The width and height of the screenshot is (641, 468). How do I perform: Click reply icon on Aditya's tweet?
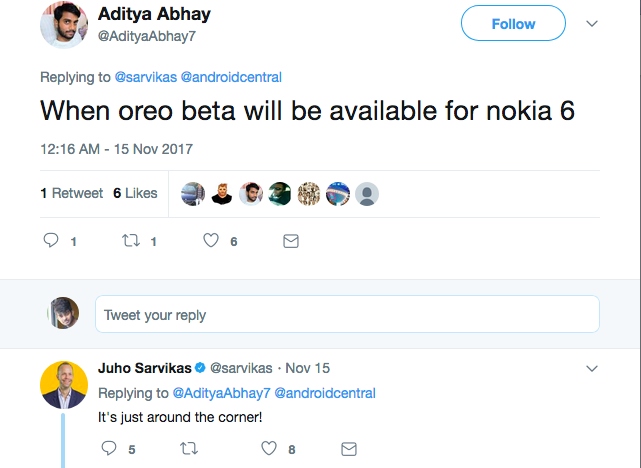pyautogui.click(x=52, y=241)
